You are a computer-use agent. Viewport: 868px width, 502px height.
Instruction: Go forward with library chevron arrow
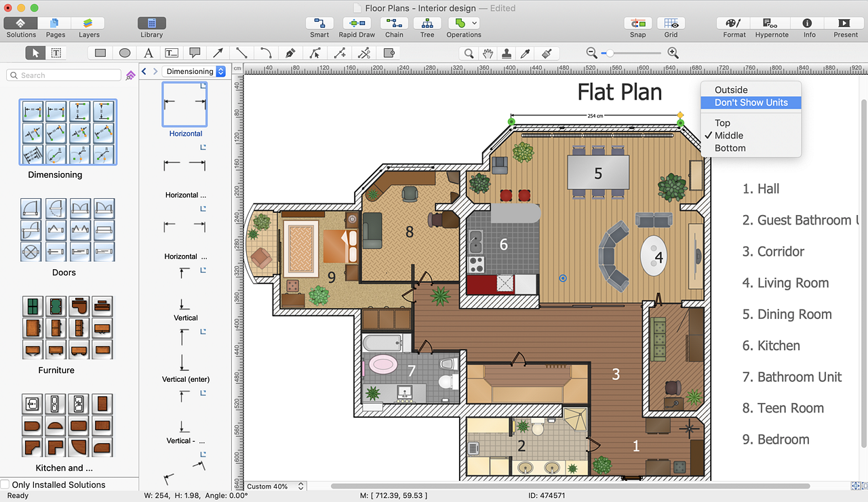(155, 71)
